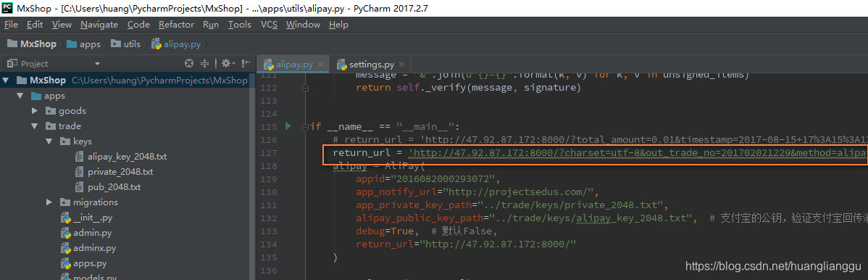
Task: Select the migrations folder in tree
Action: tap(95, 202)
